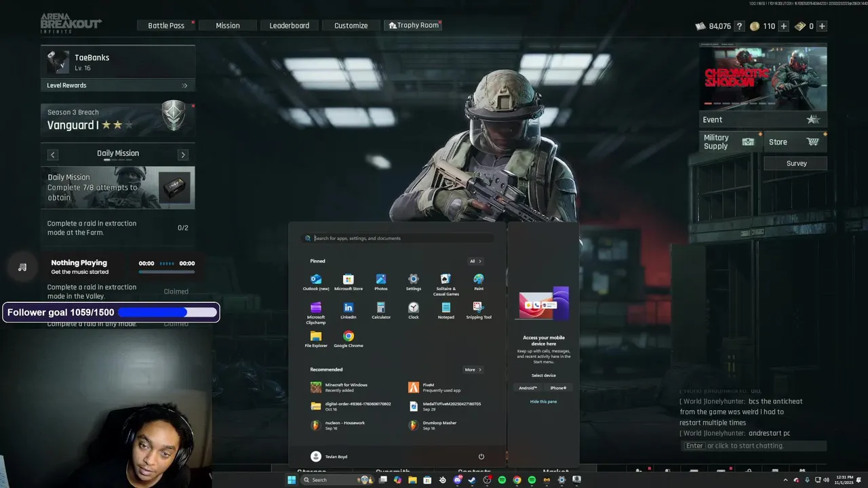Open the Calculator app

click(x=381, y=310)
